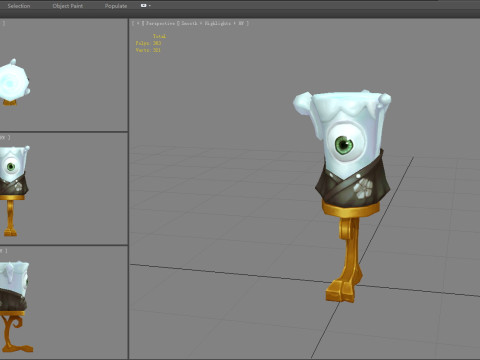Open dropdown arrow next to ribbon display icon
The width and height of the screenshot is (480, 360).
150,6
